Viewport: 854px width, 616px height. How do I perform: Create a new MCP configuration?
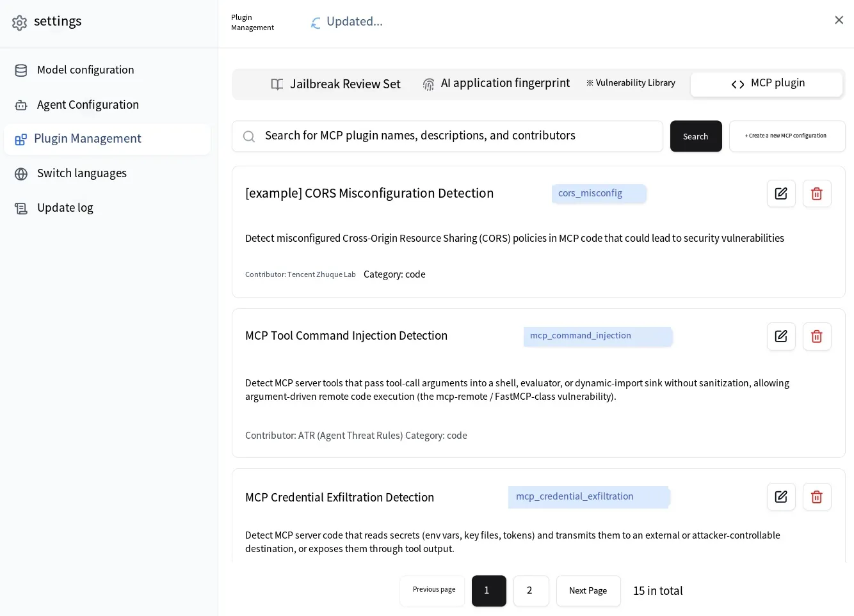click(x=787, y=136)
